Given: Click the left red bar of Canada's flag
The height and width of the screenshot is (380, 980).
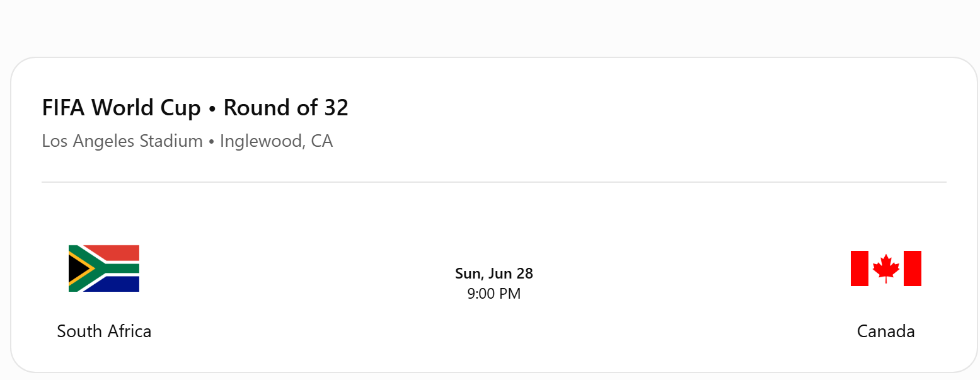Looking at the screenshot, I should pyautogui.click(x=860, y=268).
